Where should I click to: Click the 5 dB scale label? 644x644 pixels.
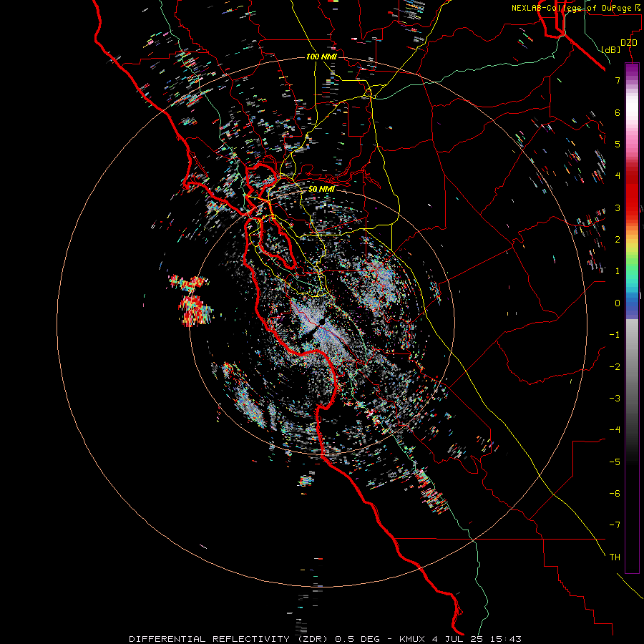tap(618, 144)
